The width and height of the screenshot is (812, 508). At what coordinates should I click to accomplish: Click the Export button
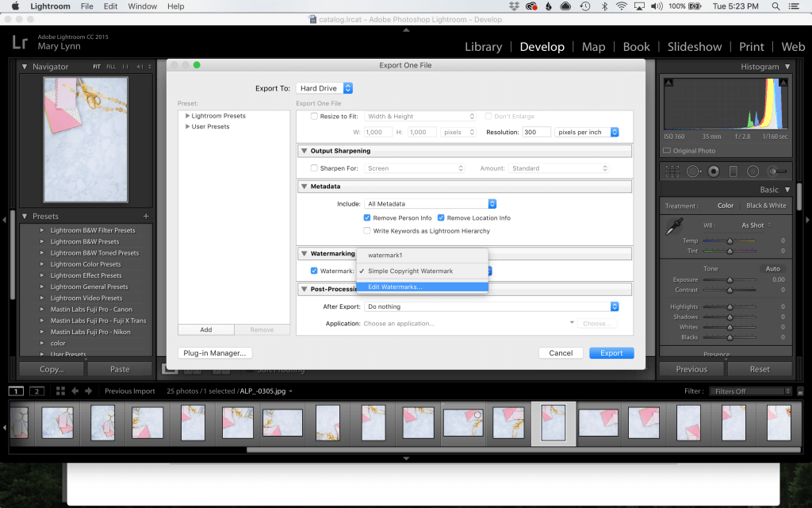coord(611,353)
